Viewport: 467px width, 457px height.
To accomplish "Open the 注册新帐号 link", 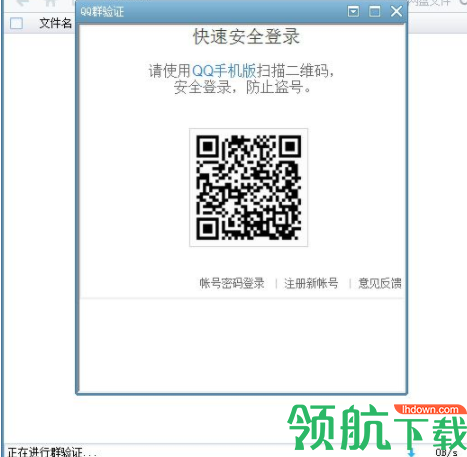I will (311, 283).
